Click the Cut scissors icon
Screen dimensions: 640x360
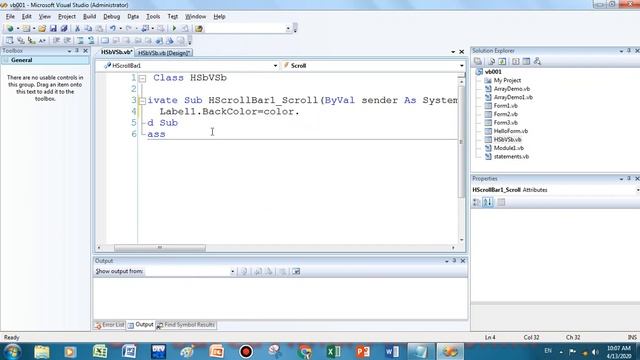(77, 29)
